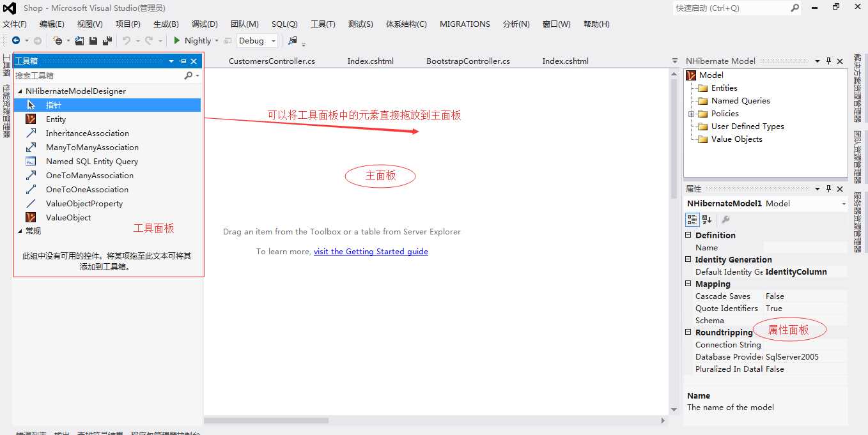
Task: Switch to CustomersController.cs tab
Action: click(272, 61)
